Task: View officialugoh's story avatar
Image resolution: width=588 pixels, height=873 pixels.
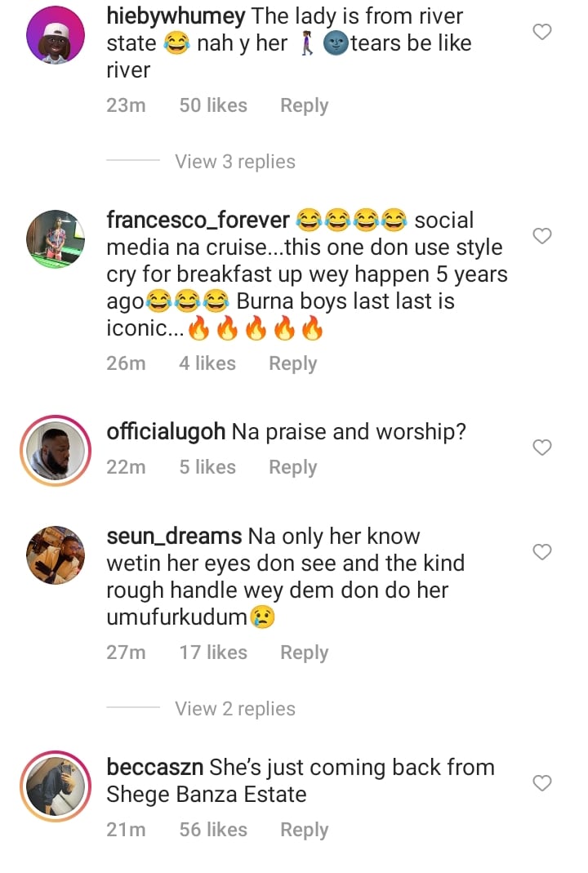Action: coord(56,452)
